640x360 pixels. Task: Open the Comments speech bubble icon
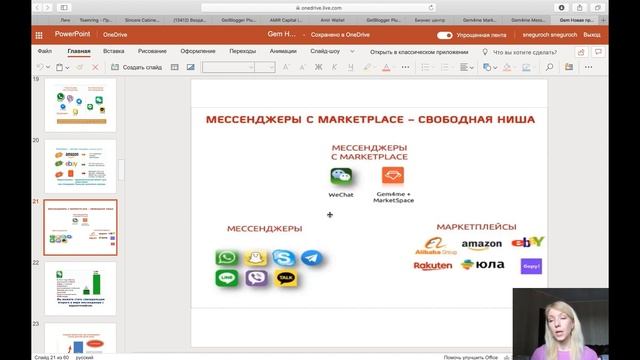point(598,52)
